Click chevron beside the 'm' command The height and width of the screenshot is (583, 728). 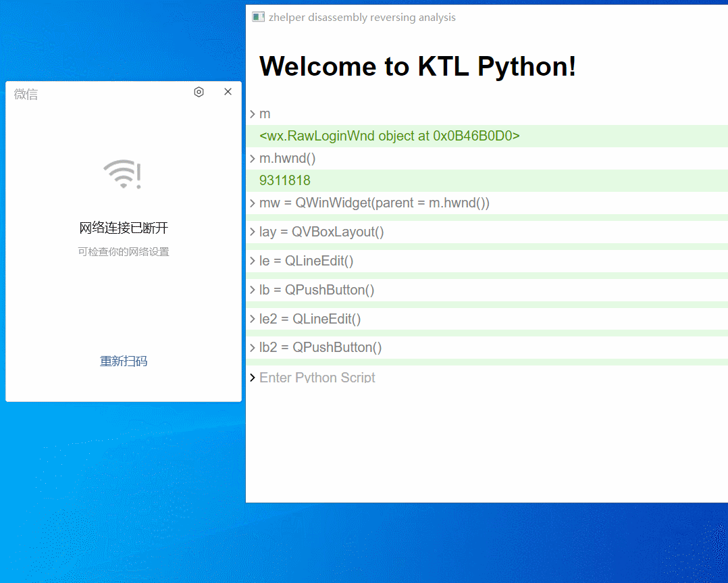(253, 113)
